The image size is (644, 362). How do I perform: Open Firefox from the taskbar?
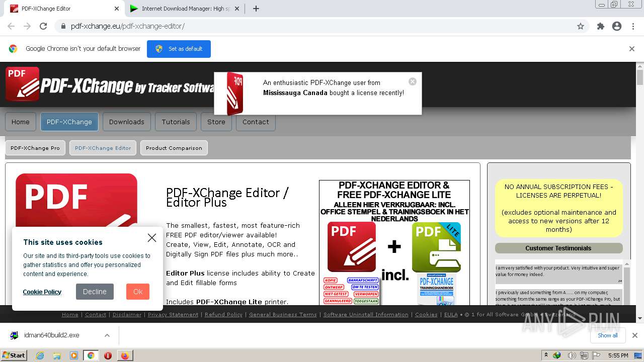click(x=125, y=355)
